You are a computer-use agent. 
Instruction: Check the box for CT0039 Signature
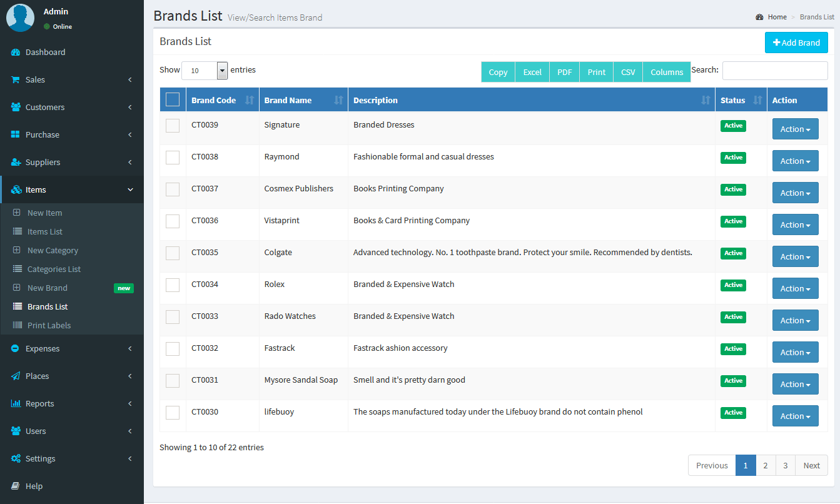tap(173, 126)
